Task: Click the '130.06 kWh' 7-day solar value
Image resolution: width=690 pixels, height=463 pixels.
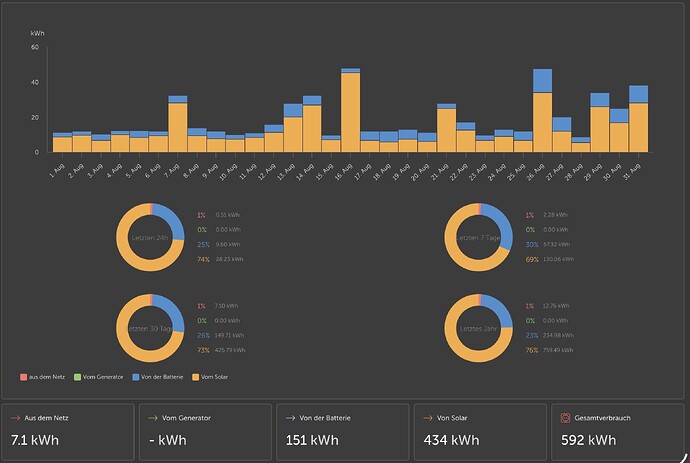Action: point(558,259)
